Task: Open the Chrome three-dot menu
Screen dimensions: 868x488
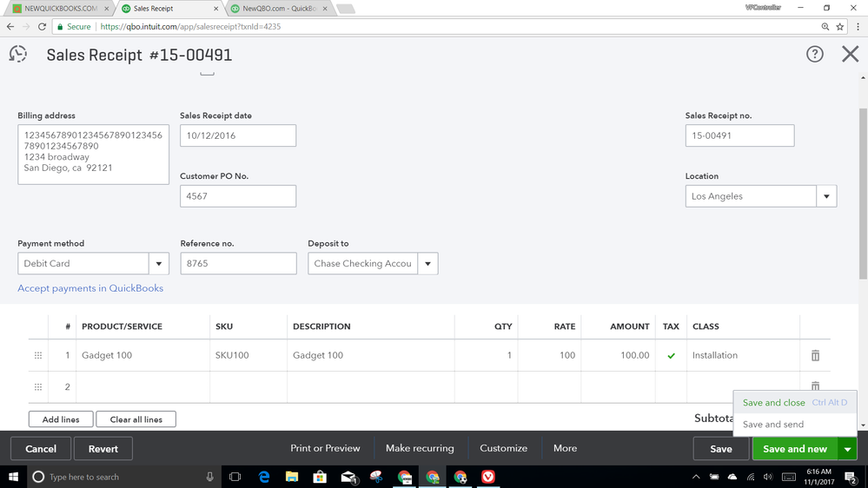Action: click(x=858, y=27)
